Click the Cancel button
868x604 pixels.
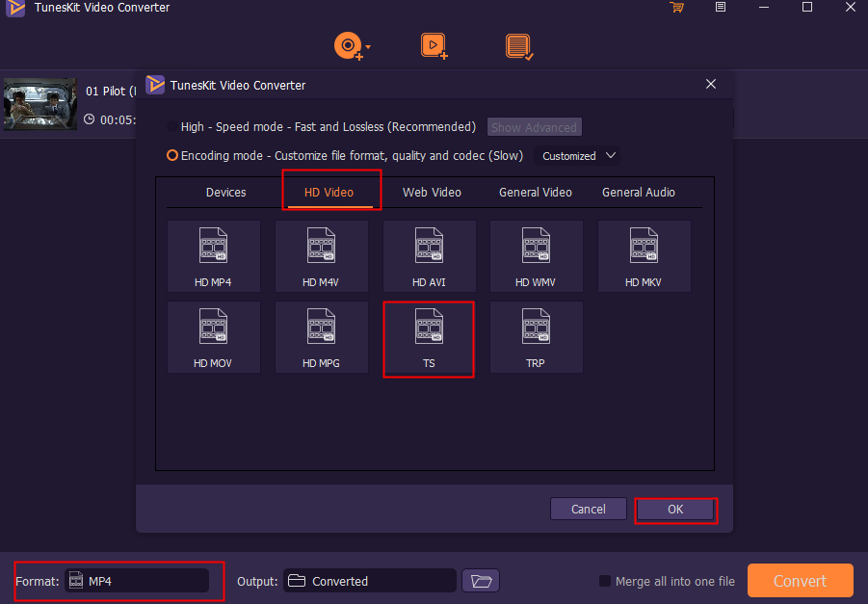tap(589, 509)
